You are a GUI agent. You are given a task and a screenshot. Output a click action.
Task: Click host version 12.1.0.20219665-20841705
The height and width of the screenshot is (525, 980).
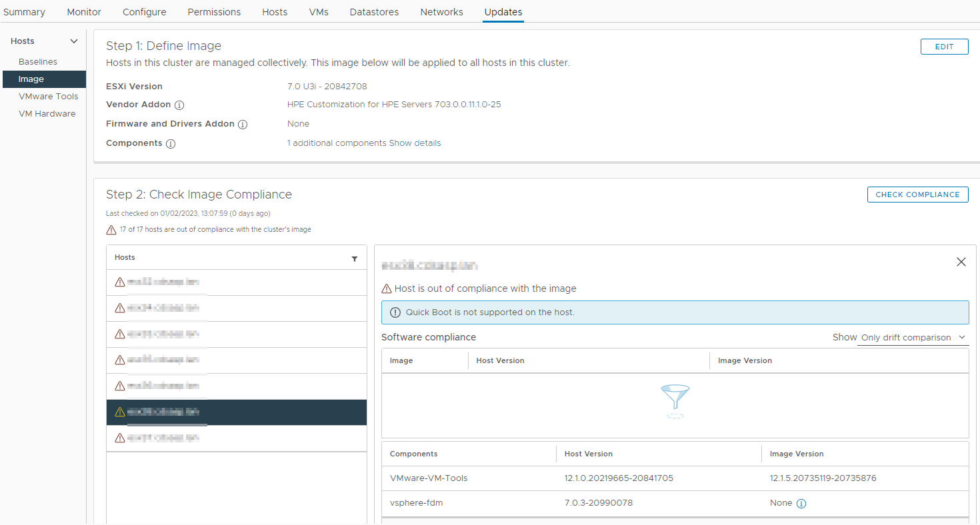(619, 478)
